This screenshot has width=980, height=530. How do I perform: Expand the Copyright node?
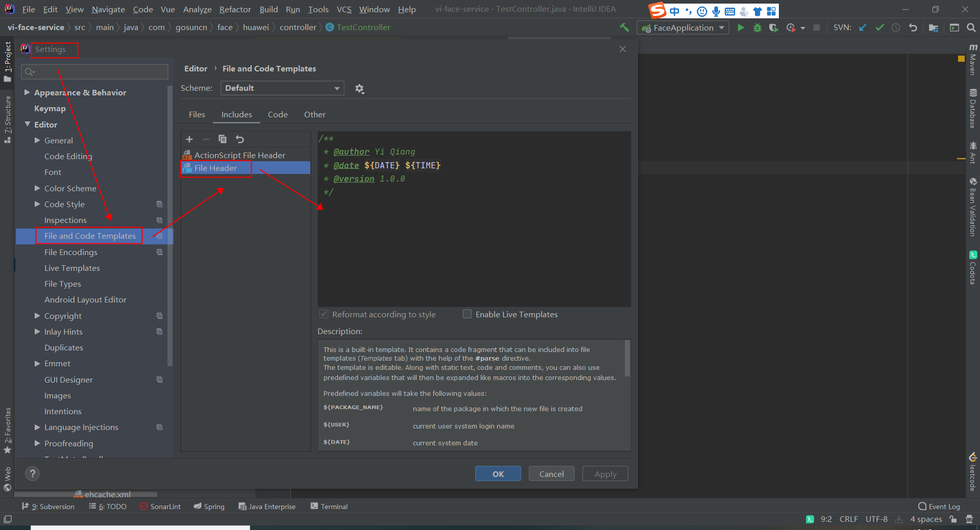(37, 316)
